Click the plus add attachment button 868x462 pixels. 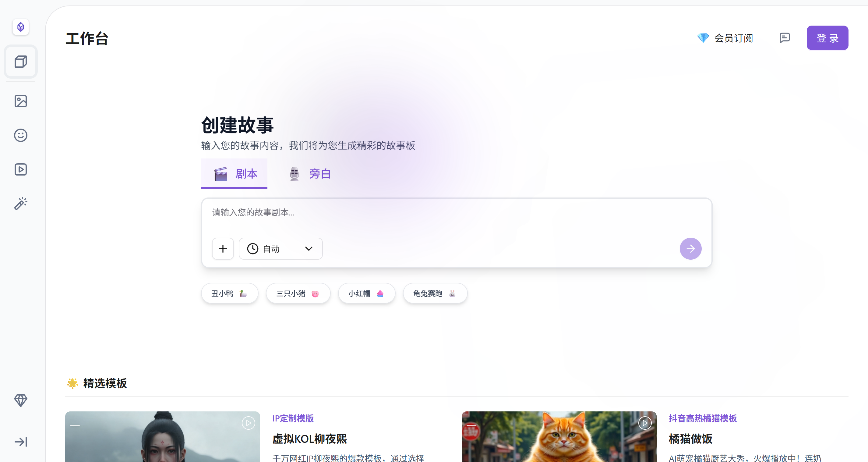point(223,249)
